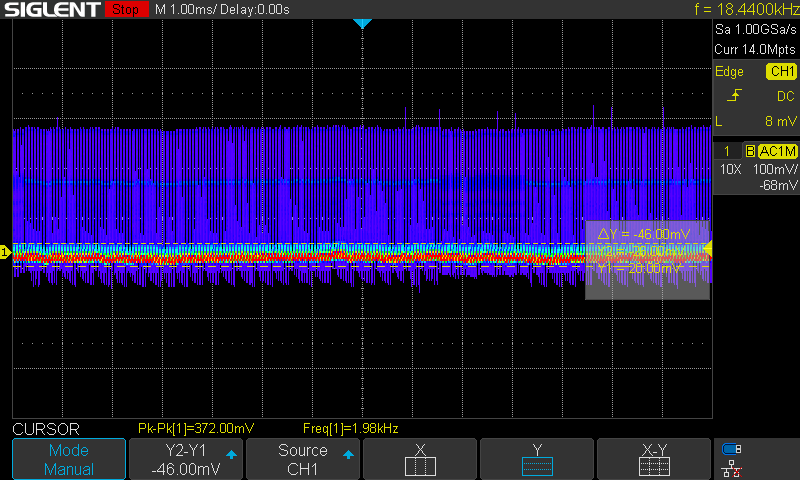Select the CH1 trigger source badge
The width and height of the screenshot is (800, 480).
coord(781,71)
